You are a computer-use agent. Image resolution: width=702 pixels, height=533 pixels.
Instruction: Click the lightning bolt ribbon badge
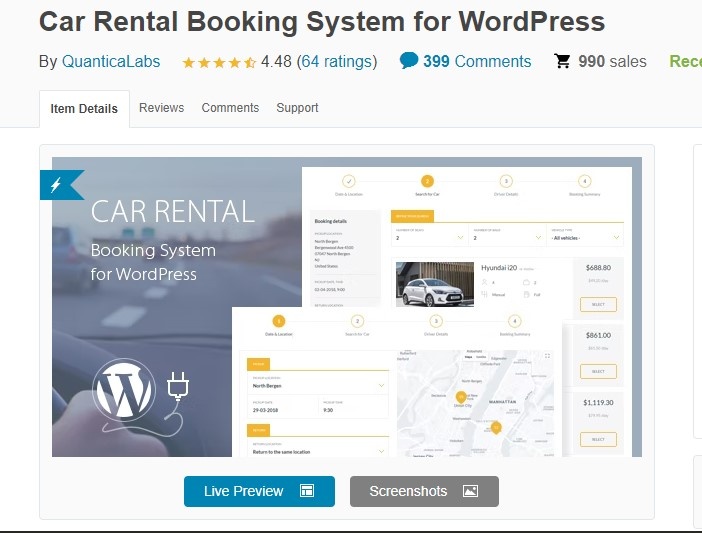coord(62,184)
